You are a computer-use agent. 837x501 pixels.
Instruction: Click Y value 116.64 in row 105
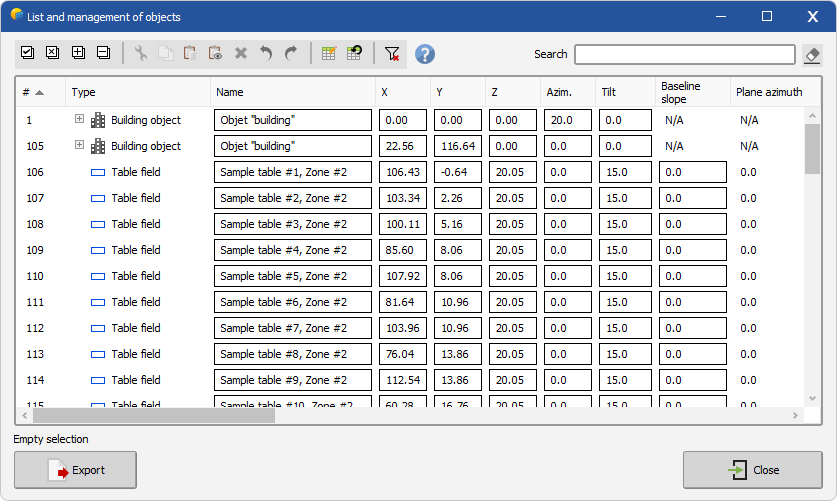tap(457, 146)
